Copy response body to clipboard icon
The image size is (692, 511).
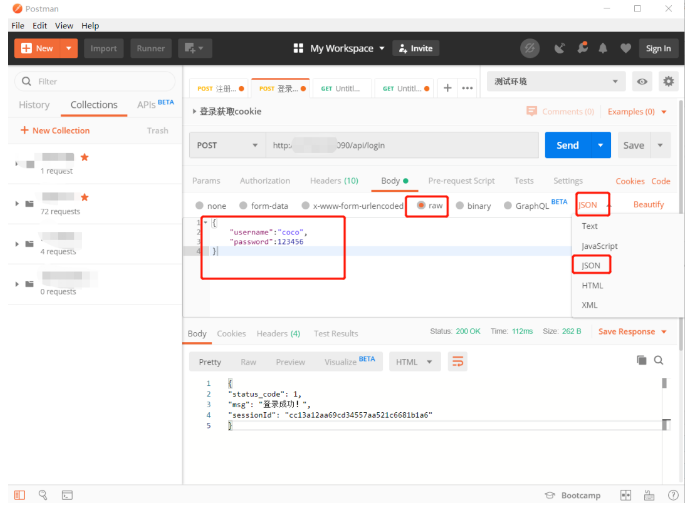pos(642,360)
